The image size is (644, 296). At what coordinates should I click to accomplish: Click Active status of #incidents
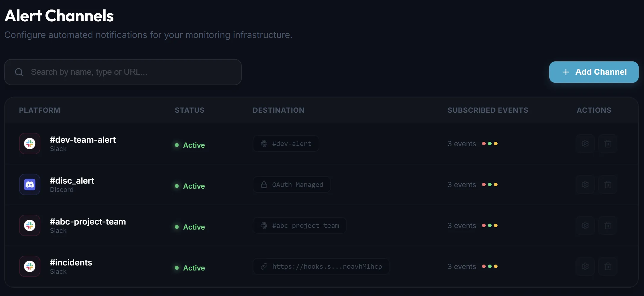[x=190, y=268]
